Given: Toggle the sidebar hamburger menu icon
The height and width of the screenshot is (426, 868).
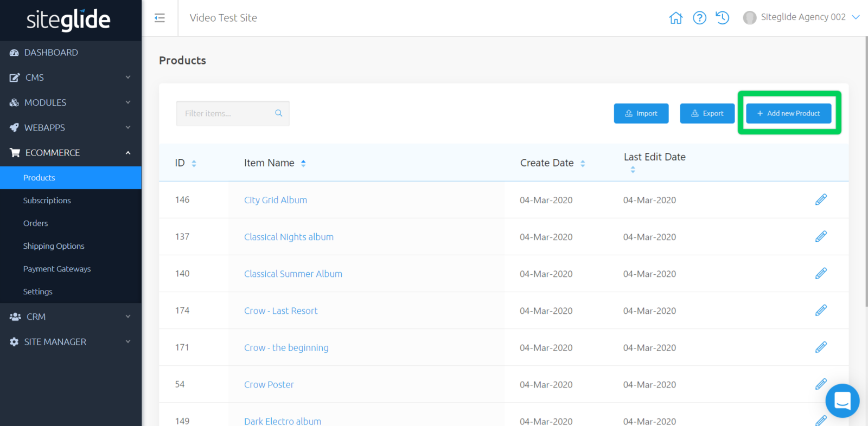Looking at the screenshot, I should (159, 18).
